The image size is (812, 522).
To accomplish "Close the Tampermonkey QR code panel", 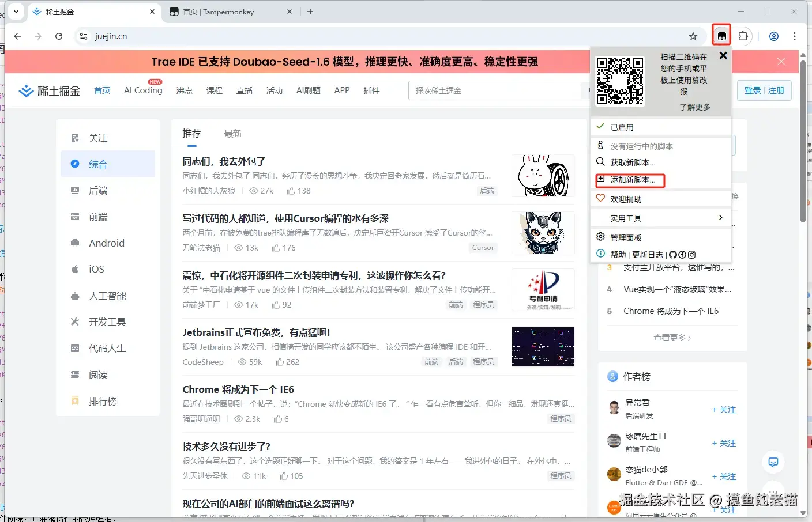I will (723, 56).
